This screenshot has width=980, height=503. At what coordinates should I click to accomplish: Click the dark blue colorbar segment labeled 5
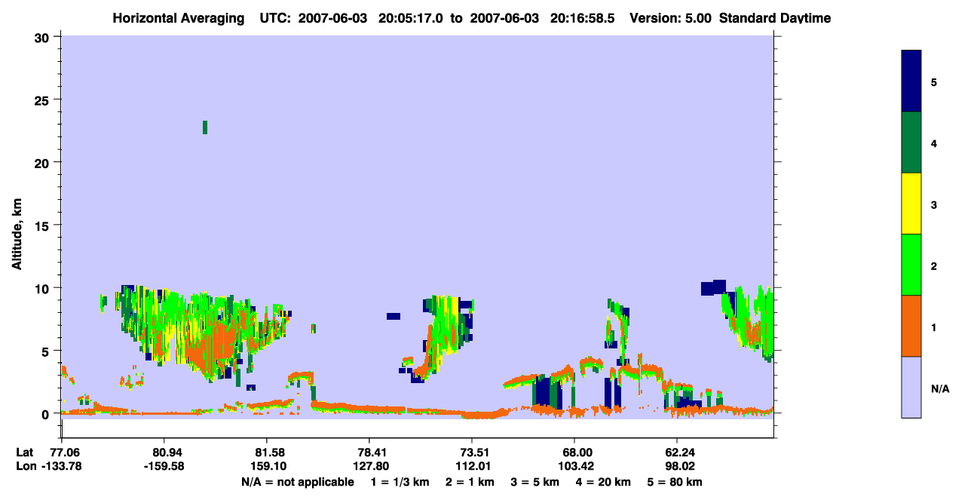911,81
